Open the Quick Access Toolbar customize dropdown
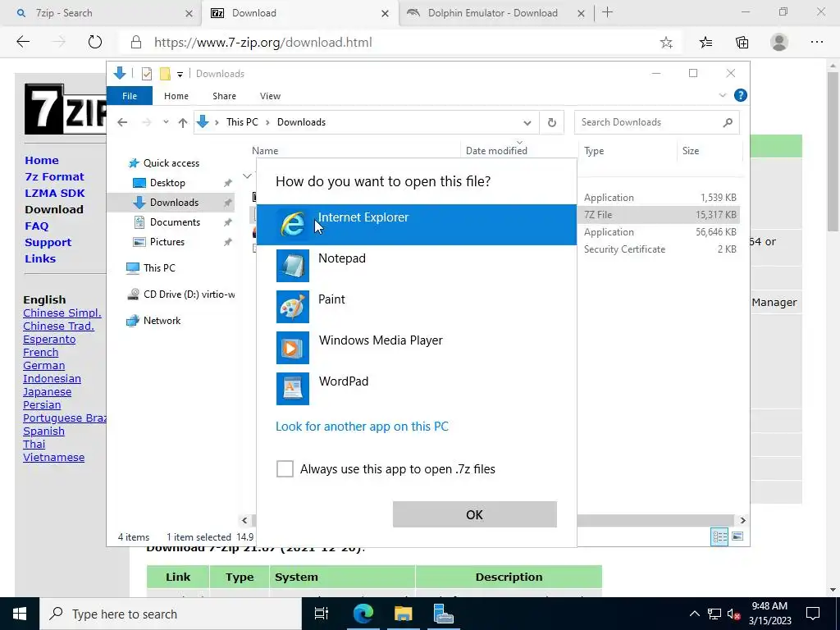The width and height of the screenshot is (840, 630). pyautogui.click(x=180, y=74)
